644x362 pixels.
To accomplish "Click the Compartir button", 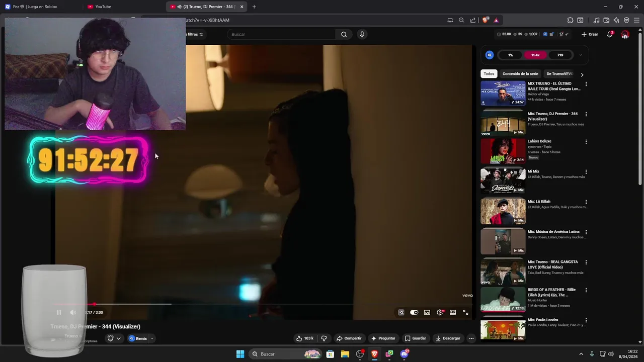I will coord(349,338).
